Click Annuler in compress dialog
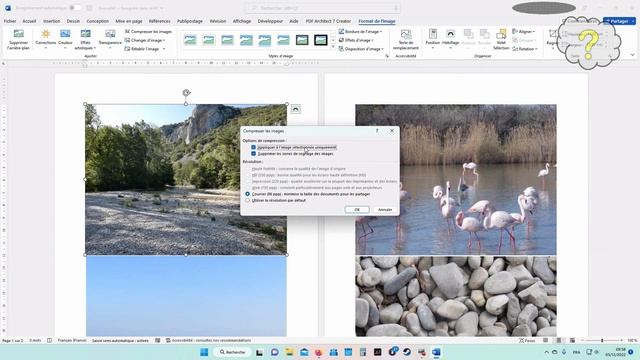The height and width of the screenshot is (360, 640). (x=385, y=210)
